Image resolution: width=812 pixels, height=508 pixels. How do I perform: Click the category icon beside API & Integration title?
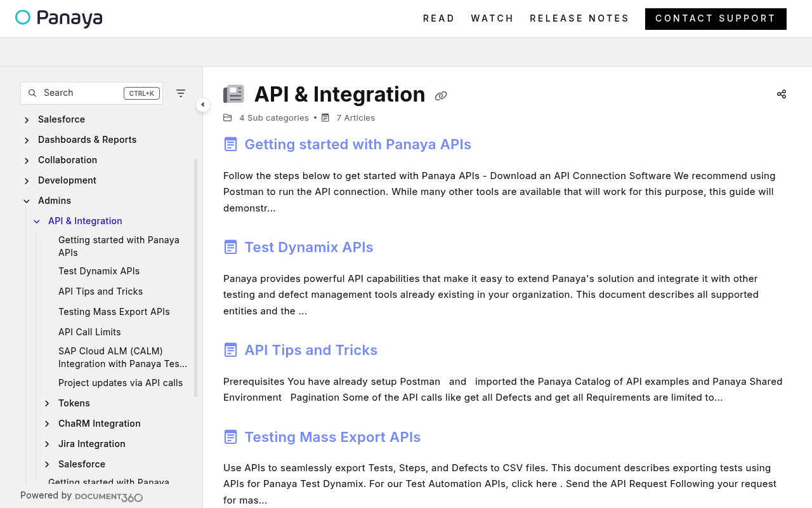coord(233,94)
